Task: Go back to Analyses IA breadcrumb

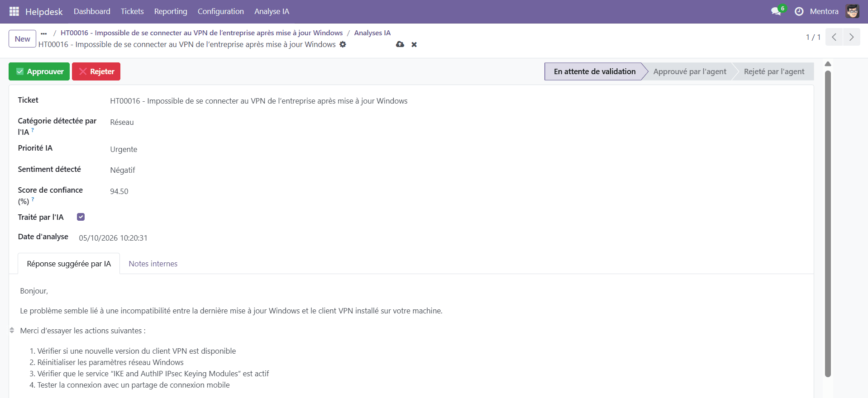Action: coord(372,33)
